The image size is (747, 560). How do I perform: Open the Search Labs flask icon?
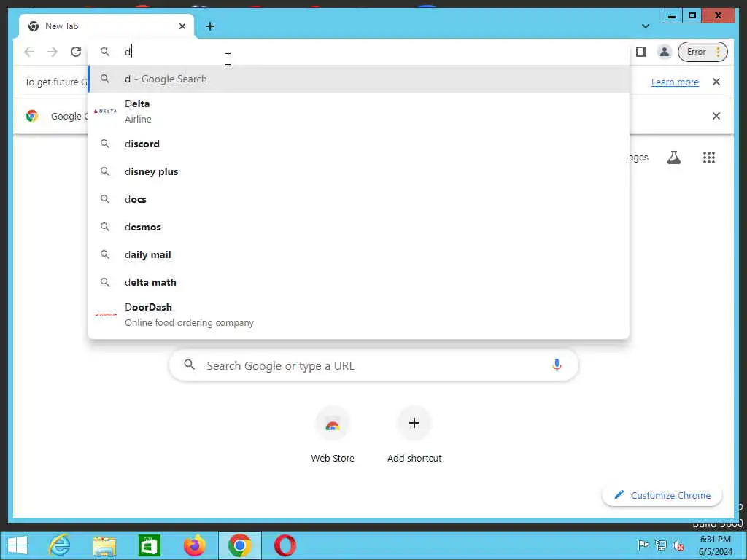coord(673,157)
